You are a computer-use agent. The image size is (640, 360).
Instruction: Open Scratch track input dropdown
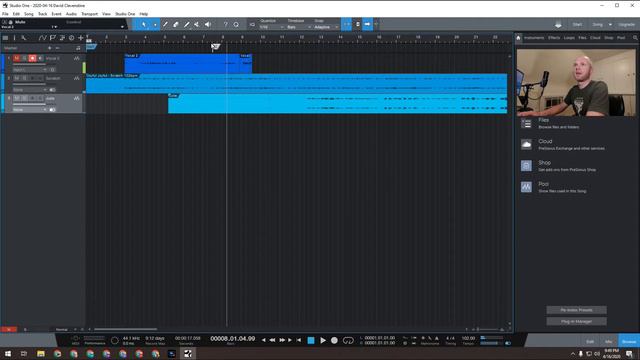coord(30,90)
